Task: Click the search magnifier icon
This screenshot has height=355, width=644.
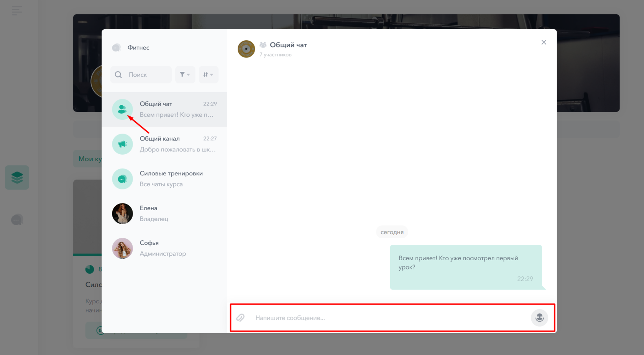Action: (x=118, y=74)
